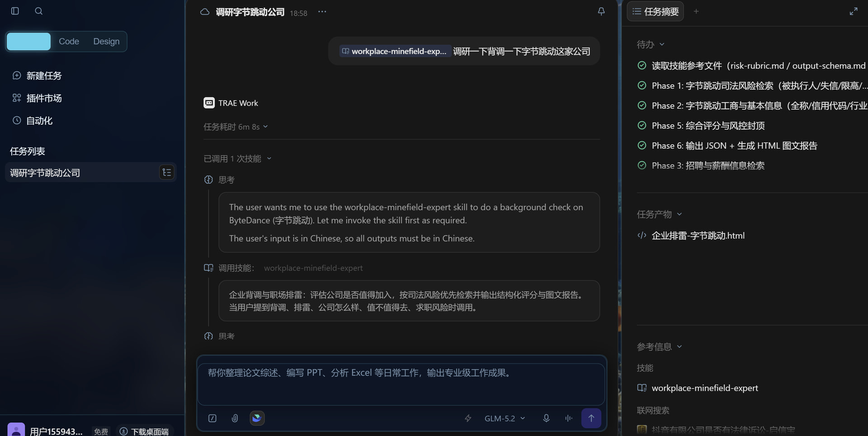Viewport: 868px width, 436px height.
Task: Open 插件市场 label in the sidebar
Action: [44, 98]
